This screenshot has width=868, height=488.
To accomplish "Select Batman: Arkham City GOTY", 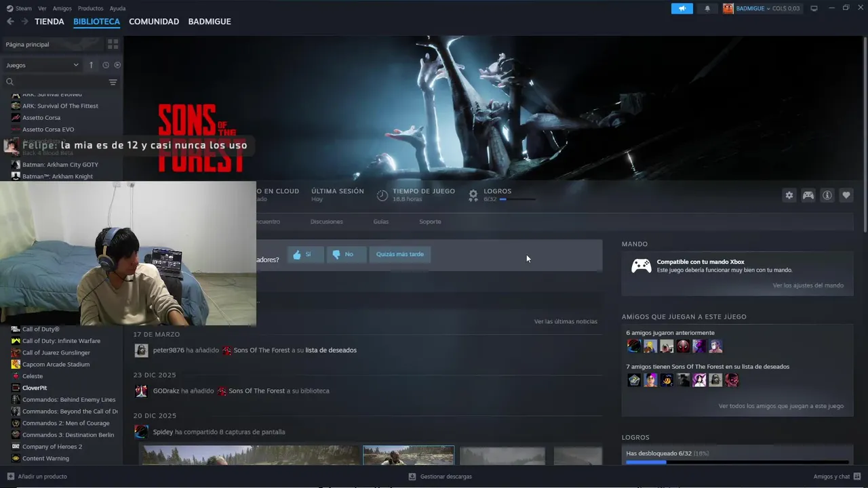I will point(61,165).
